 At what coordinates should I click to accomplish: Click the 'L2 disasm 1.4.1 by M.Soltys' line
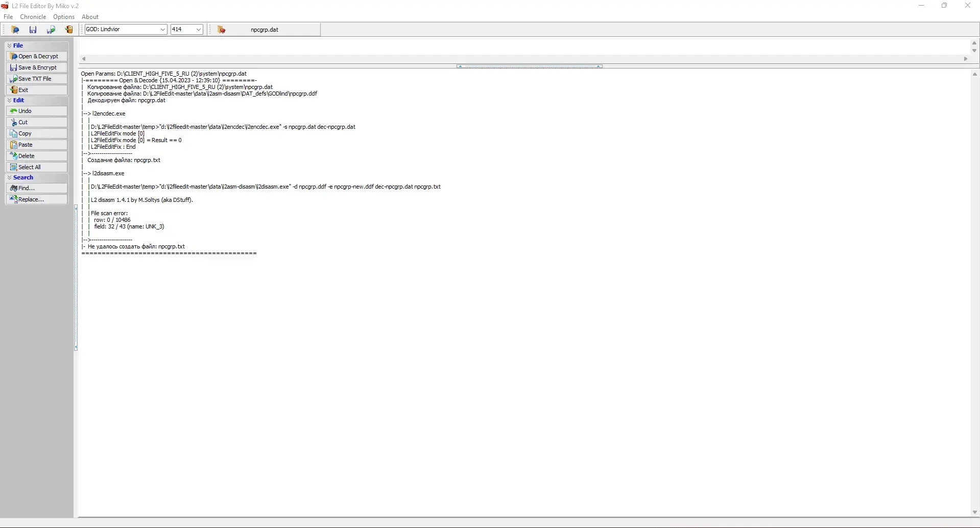pos(142,200)
